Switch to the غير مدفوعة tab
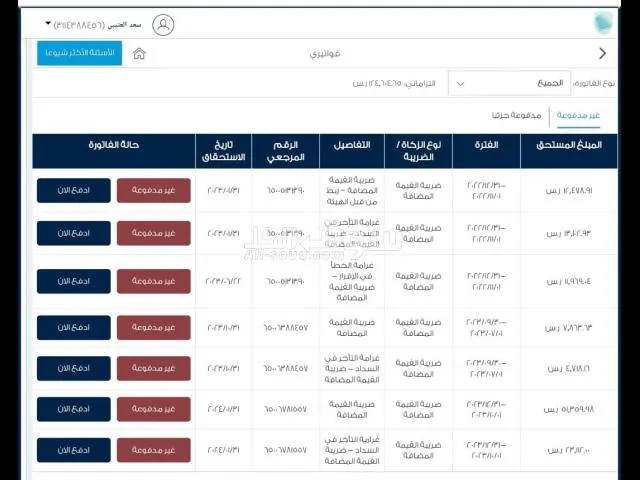640x480 pixels. tap(578, 116)
